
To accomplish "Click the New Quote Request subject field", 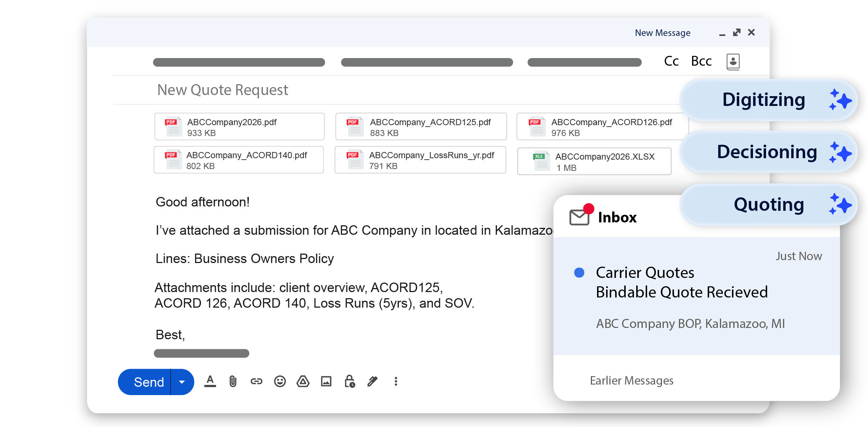I will 222,90.
